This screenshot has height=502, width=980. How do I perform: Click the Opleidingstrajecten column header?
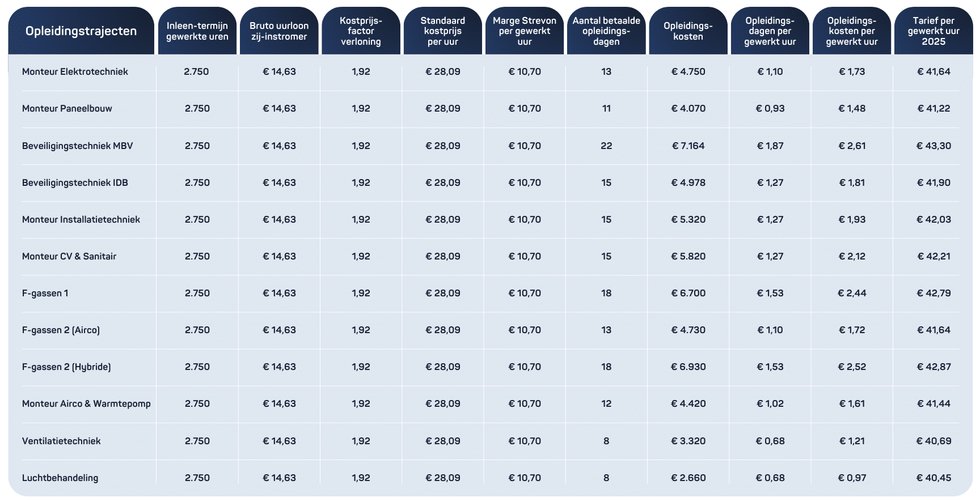(81, 31)
